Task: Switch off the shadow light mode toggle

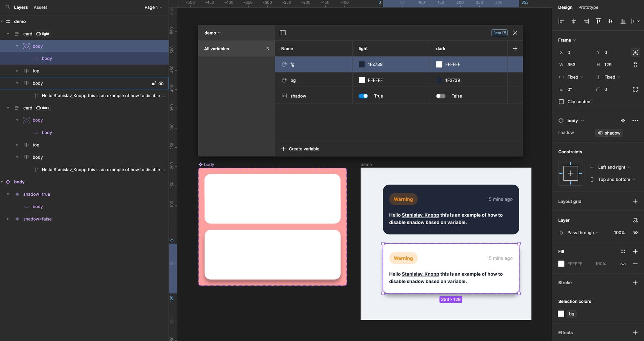Action: click(x=363, y=96)
